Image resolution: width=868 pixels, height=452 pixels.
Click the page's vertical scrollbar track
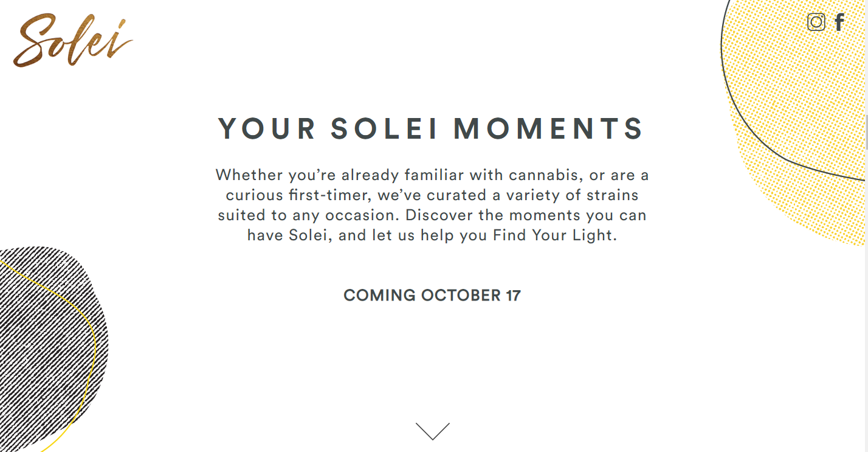[866, 226]
